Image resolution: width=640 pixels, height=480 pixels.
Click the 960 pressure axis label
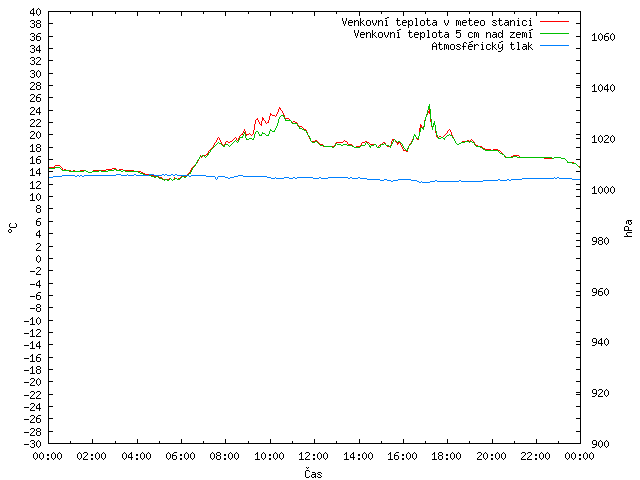(x=600, y=292)
